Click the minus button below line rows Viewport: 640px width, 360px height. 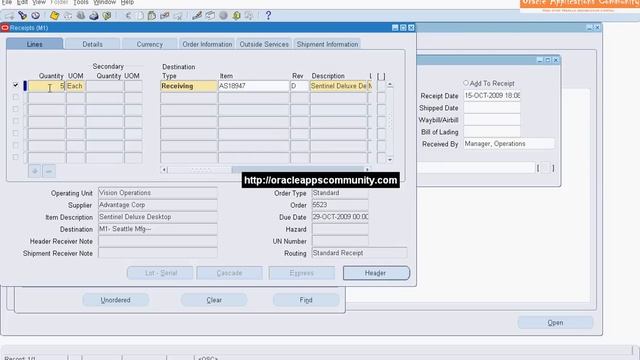(49, 171)
